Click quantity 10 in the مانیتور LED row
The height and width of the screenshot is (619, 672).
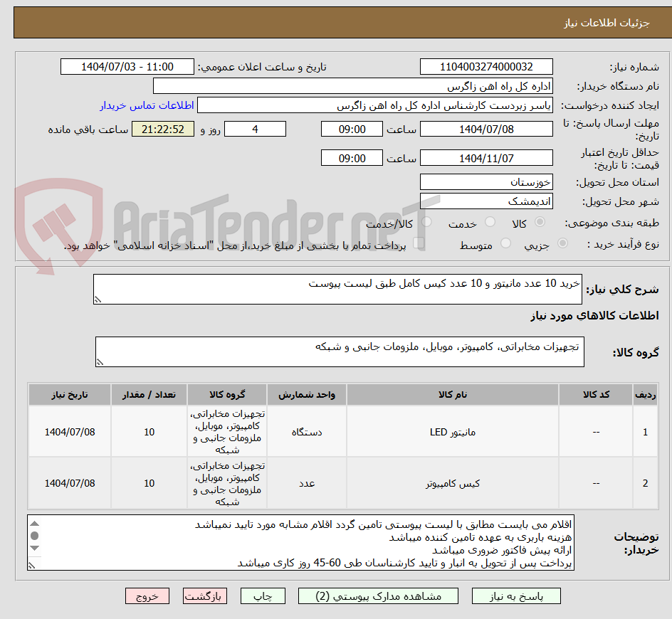pos(149,432)
